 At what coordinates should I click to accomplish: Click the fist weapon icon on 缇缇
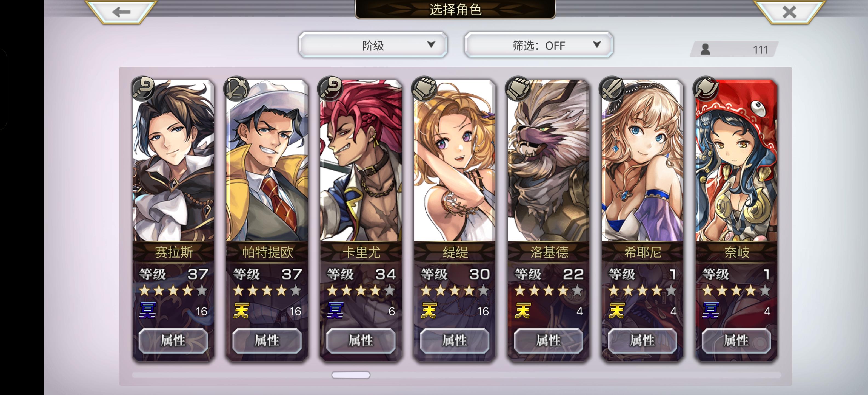coord(424,88)
